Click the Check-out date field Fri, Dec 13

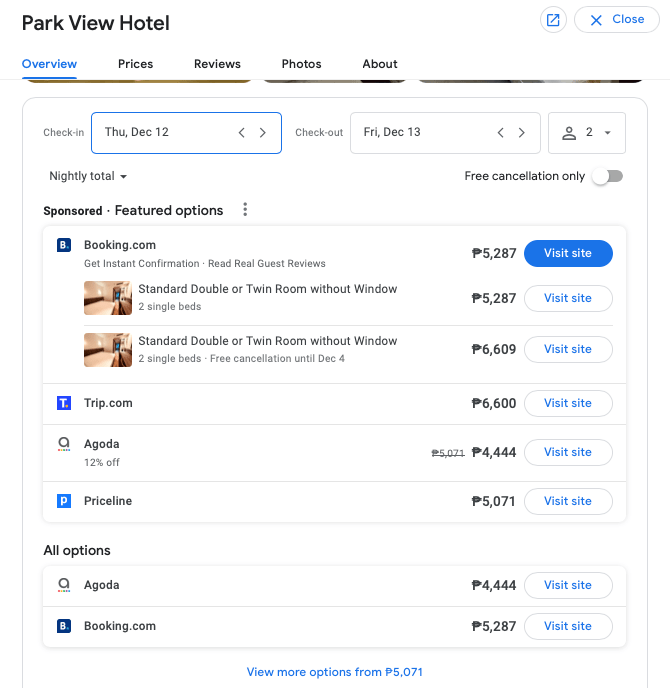445,133
